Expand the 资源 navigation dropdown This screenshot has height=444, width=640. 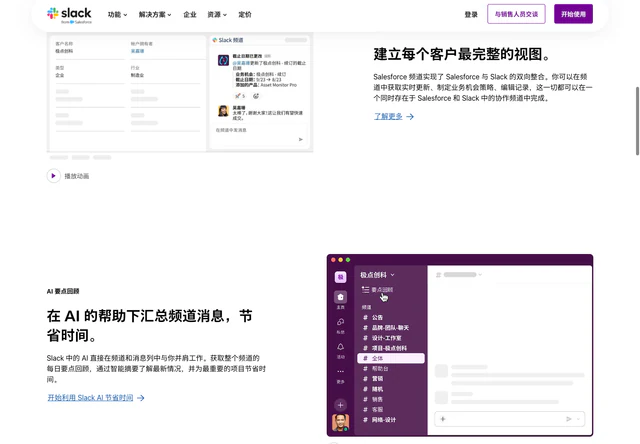(x=217, y=15)
